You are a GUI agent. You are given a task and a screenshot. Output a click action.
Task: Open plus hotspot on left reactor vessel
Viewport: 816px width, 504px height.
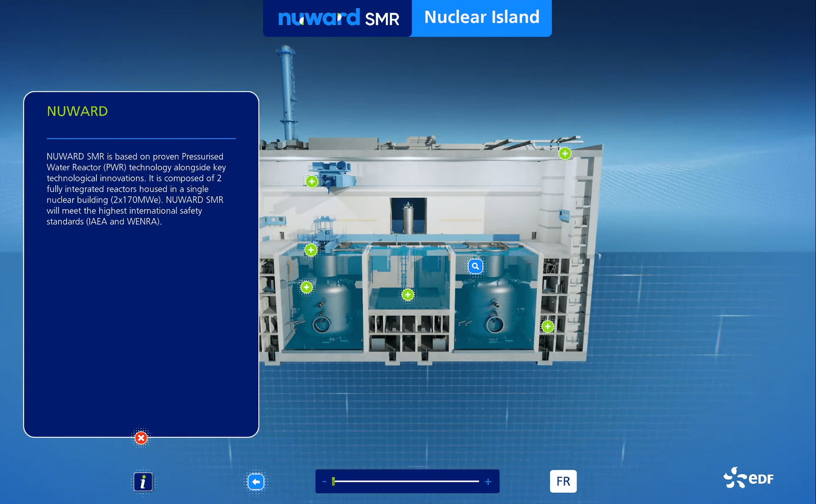[x=306, y=287]
